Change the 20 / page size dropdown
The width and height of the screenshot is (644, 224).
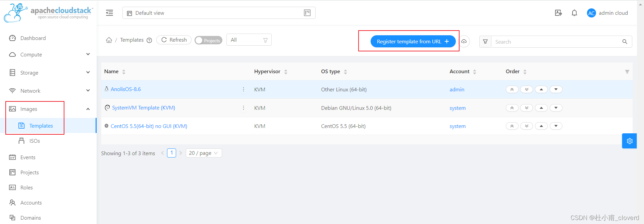pos(204,153)
